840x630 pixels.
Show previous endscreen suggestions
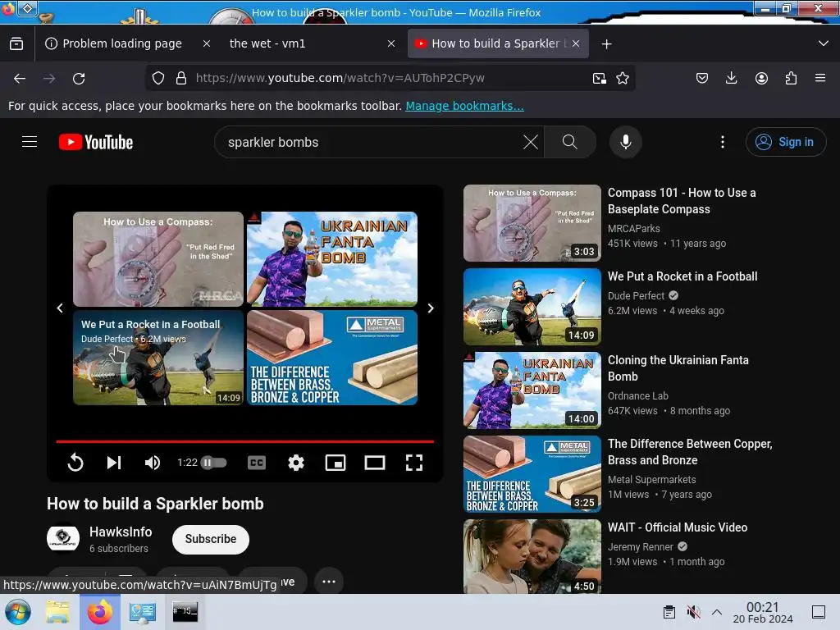click(x=60, y=308)
